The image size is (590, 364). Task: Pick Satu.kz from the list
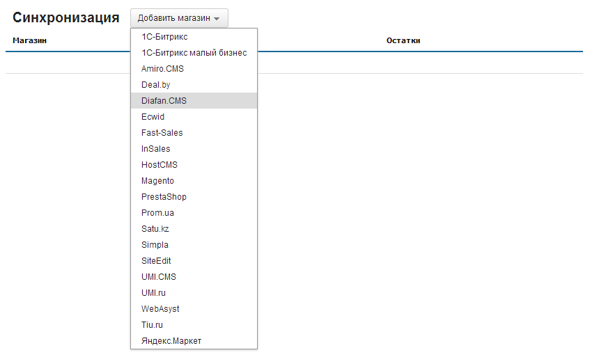point(194,228)
